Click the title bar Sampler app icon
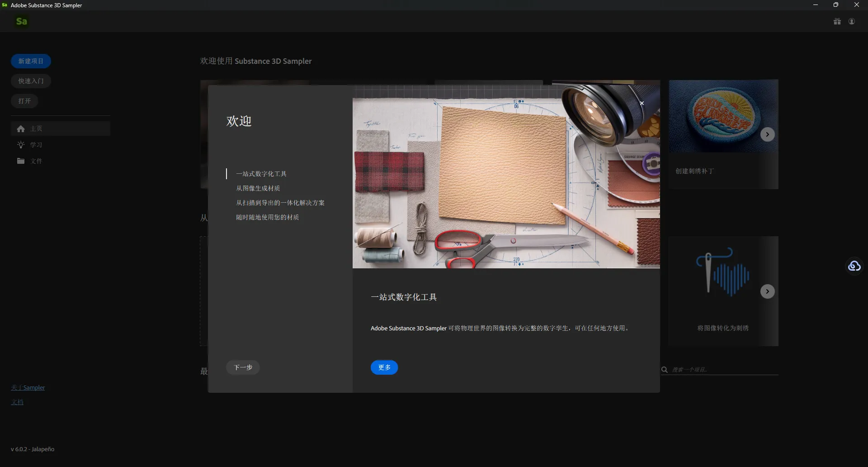The height and width of the screenshot is (467, 868). click(5, 5)
